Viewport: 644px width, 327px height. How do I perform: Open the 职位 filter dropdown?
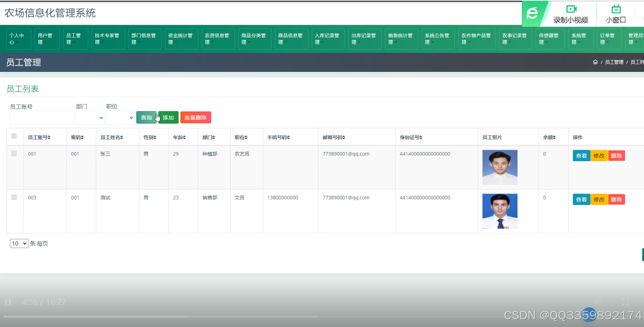[120, 118]
